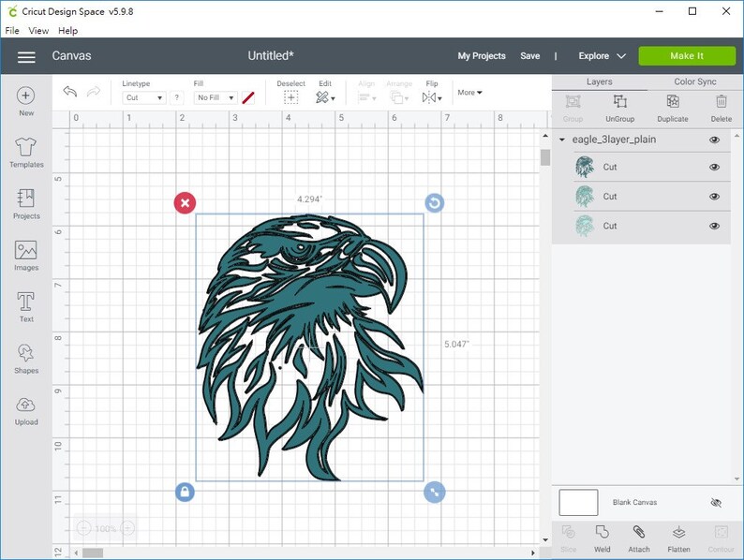Open the Flip options dropdown
The width and height of the screenshot is (744, 560).
[432, 97]
